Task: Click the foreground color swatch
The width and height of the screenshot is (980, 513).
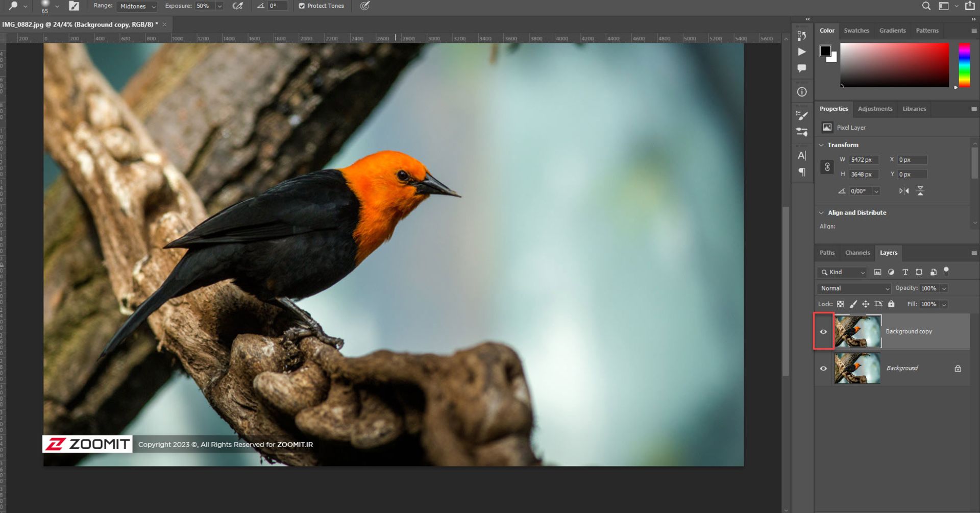Action: pos(825,51)
